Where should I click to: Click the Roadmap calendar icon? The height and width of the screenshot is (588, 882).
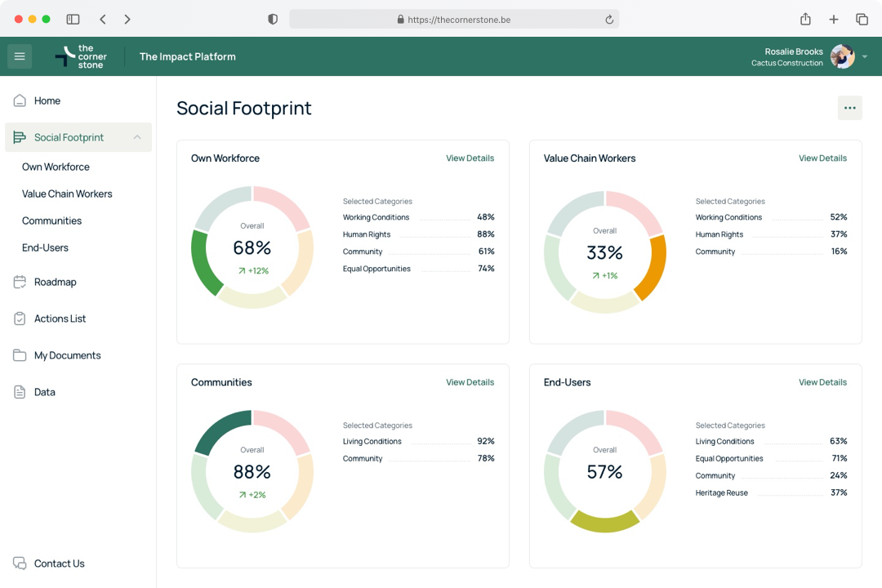pyautogui.click(x=20, y=282)
